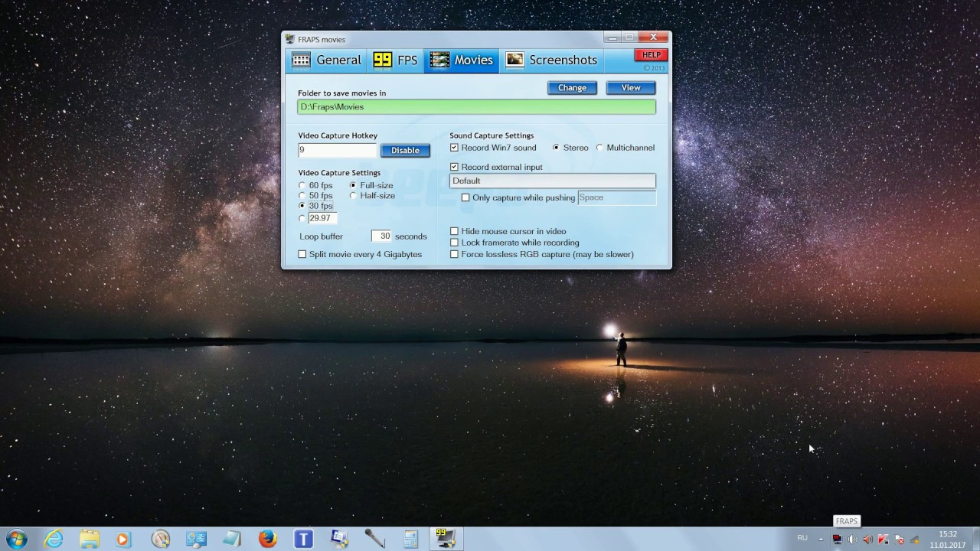Open the General tab
980x551 pixels.
point(326,60)
